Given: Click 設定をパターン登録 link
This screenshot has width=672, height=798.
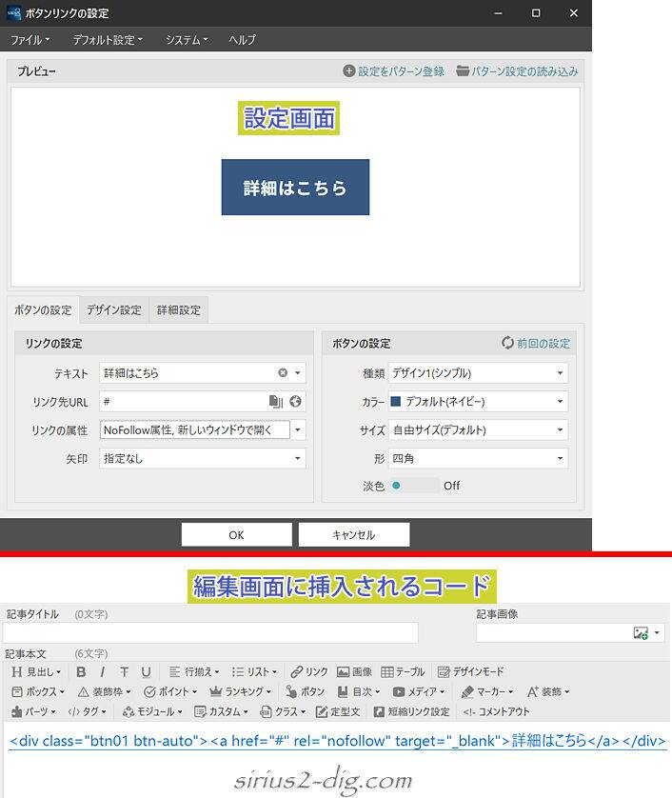Looking at the screenshot, I should pyautogui.click(x=394, y=71).
